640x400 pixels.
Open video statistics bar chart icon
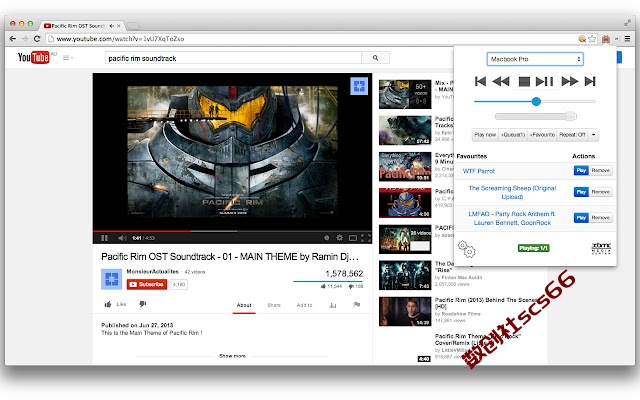pyautogui.click(x=333, y=305)
